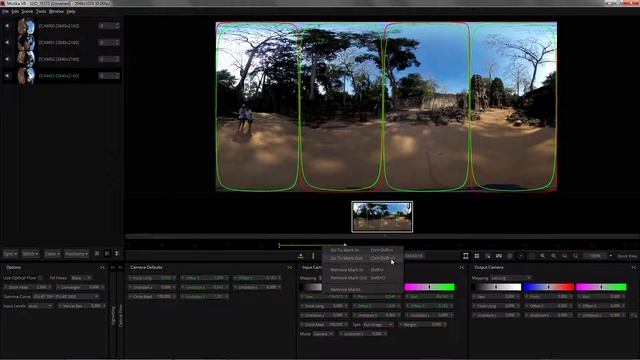This screenshot has height=360, width=640.
Task: Adjust the Output Camera magenta-green slider
Action: point(601,287)
